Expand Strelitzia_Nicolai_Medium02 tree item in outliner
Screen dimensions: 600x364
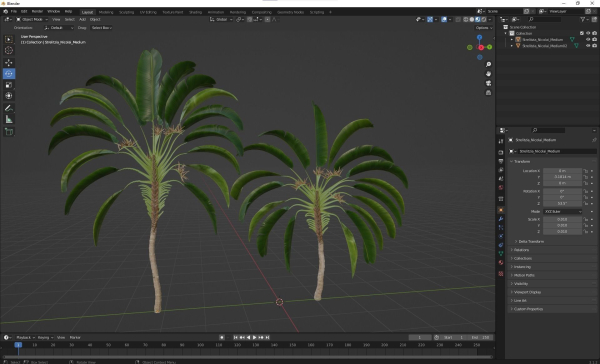(512, 46)
